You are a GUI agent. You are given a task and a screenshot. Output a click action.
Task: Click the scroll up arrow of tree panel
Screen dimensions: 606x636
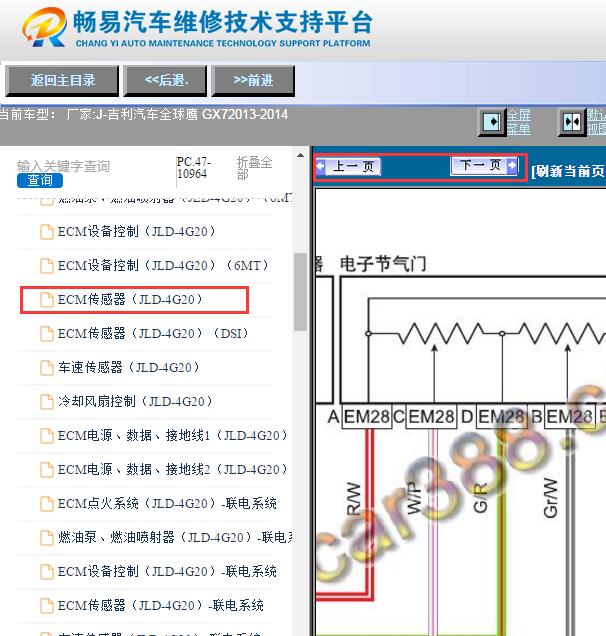coord(300,155)
